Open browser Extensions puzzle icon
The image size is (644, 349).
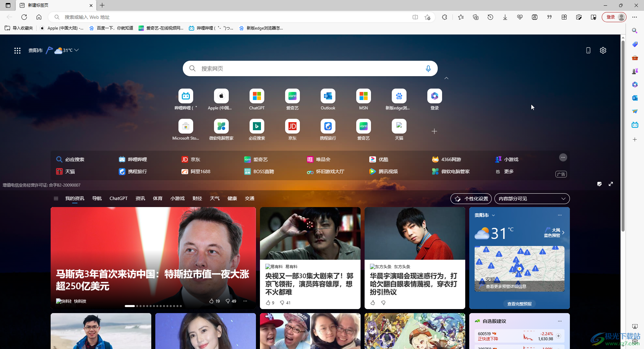coord(445,17)
